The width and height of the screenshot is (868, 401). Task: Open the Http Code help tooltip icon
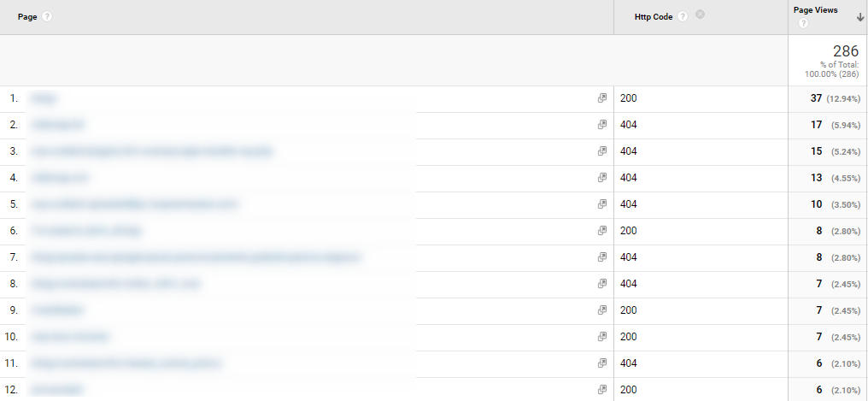pos(683,17)
